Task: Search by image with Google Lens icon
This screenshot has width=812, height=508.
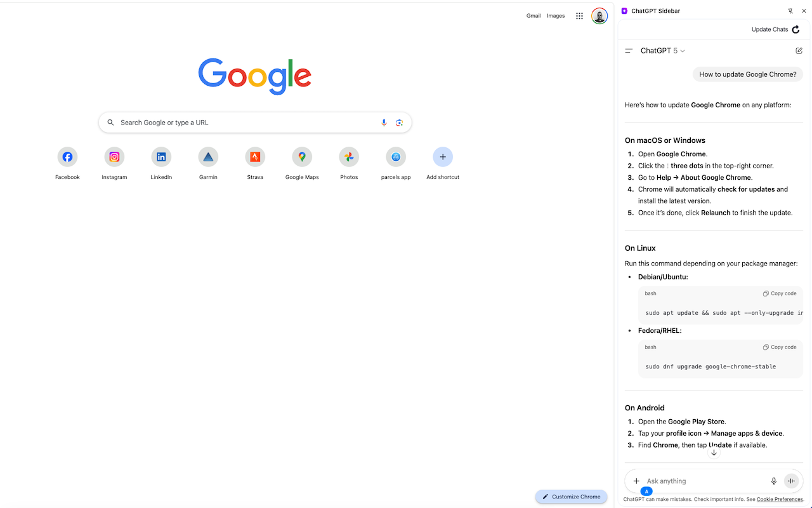Action: click(x=400, y=123)
